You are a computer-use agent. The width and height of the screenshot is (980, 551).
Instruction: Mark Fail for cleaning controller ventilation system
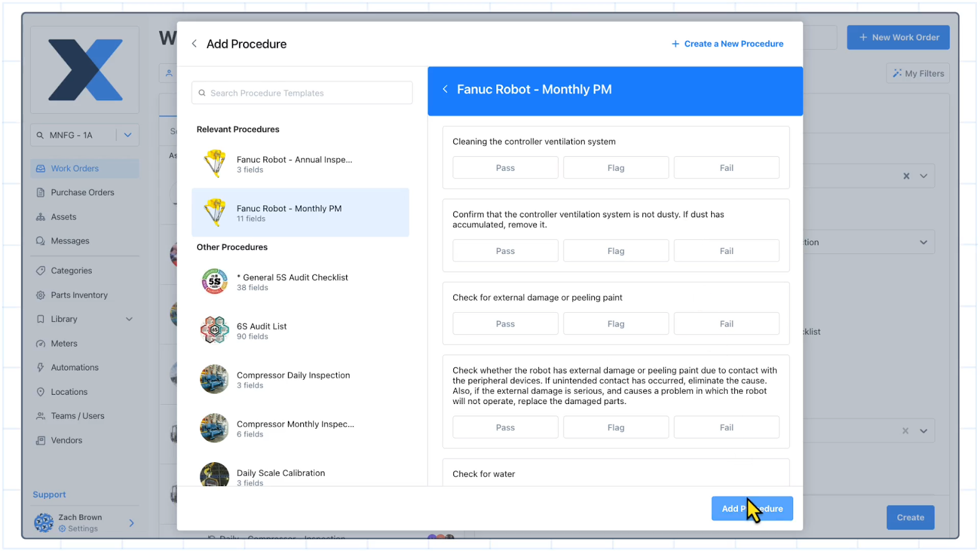(726, 168)
